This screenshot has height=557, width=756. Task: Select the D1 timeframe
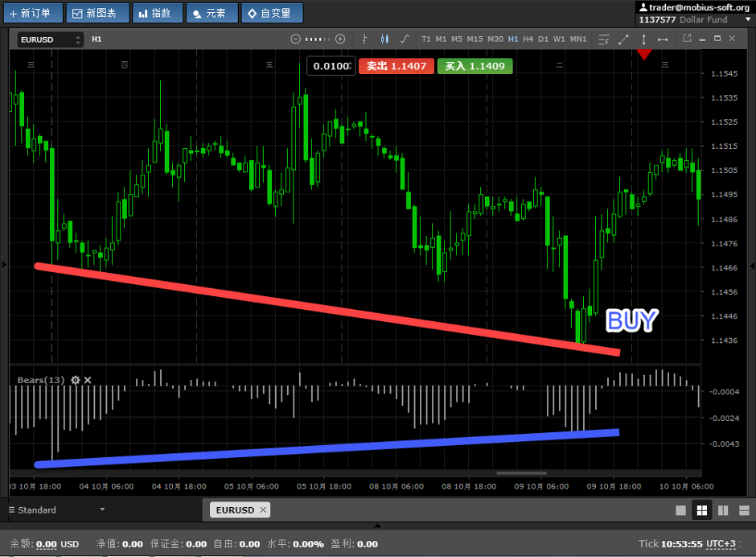pos(543,39)
